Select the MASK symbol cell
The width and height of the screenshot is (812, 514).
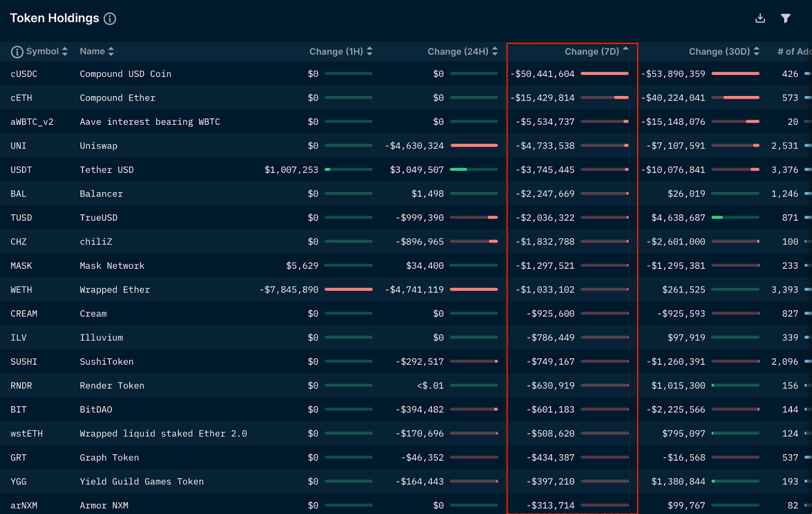click(x=21, y=266)
